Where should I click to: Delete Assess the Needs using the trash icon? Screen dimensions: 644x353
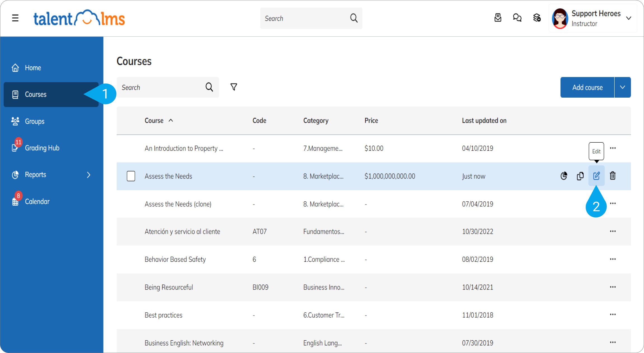pos(613,176)
